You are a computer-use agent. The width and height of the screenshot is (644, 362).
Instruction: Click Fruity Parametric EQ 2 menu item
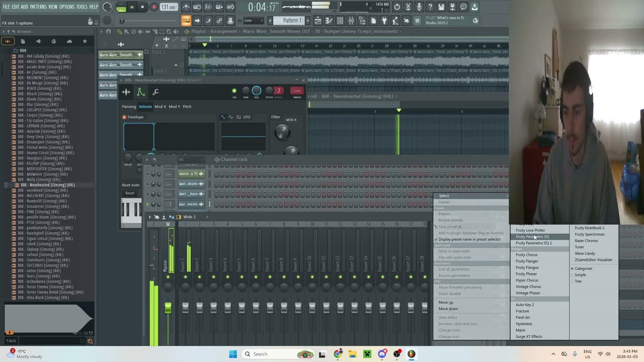534,243
